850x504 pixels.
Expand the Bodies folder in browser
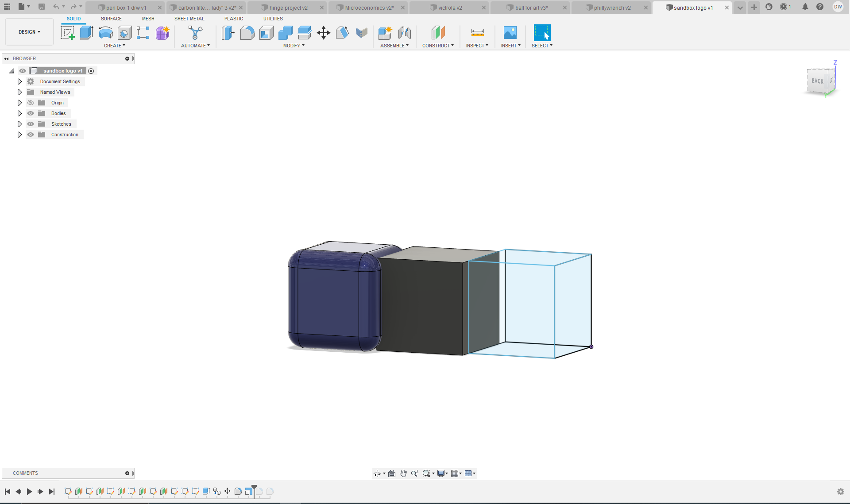19,113
